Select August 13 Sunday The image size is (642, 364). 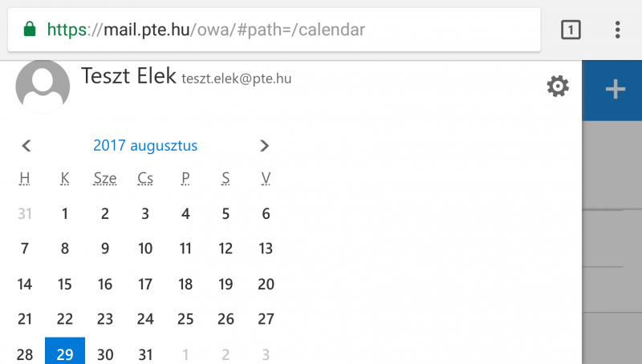click(266, 249)
